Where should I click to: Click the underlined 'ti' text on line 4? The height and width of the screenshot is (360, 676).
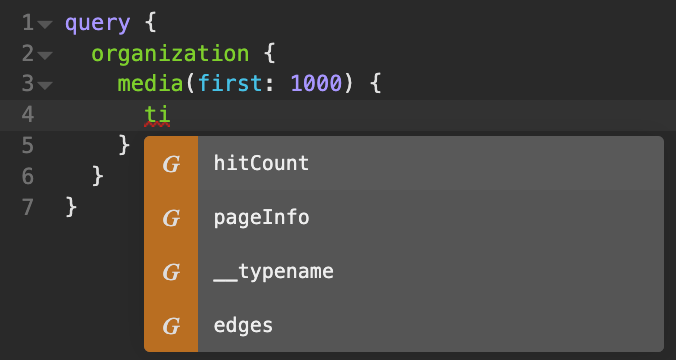click(x=157, y=115)
